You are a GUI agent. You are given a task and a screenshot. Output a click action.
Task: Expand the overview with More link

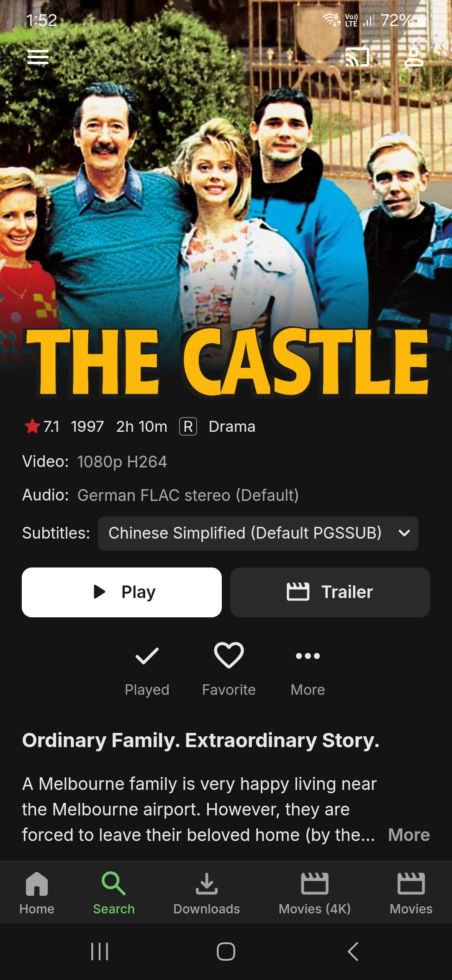(x=409, y=835)
